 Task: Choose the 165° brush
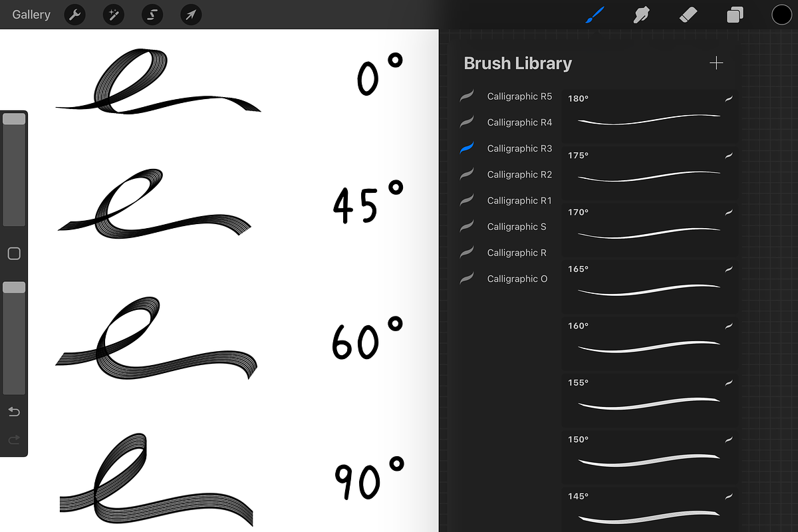coord(649,287)
